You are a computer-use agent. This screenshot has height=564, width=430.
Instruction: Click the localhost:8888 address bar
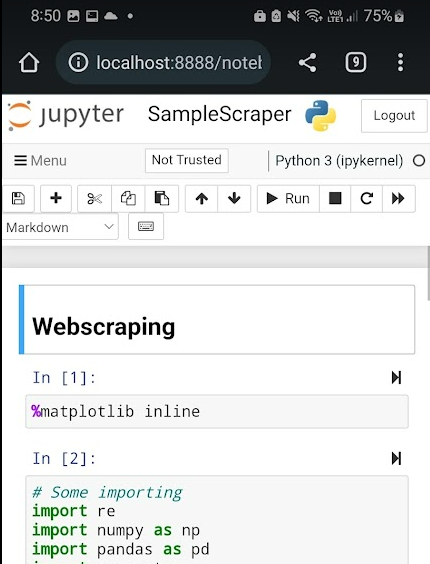163,63
